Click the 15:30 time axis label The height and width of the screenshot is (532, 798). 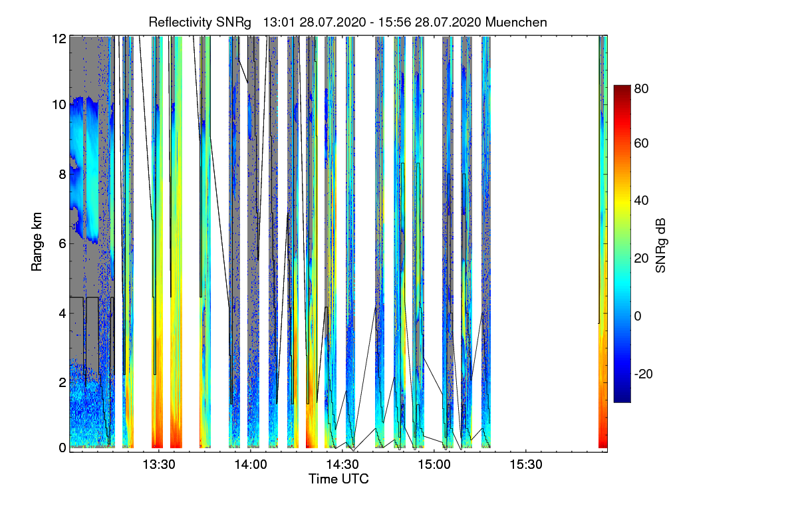coord(526,465)
